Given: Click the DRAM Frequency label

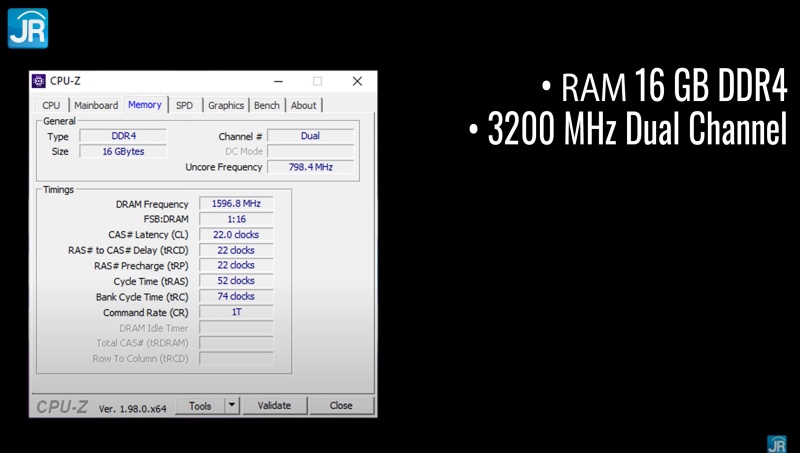Looking at the screenshot, I should 152,205.
